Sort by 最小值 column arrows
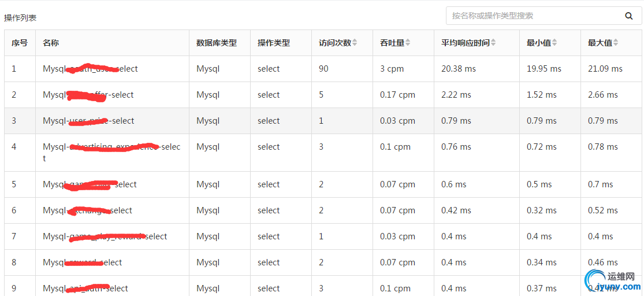Image resolution: width=644 pixels, height=296 pixels. click(x=554, y=42)
